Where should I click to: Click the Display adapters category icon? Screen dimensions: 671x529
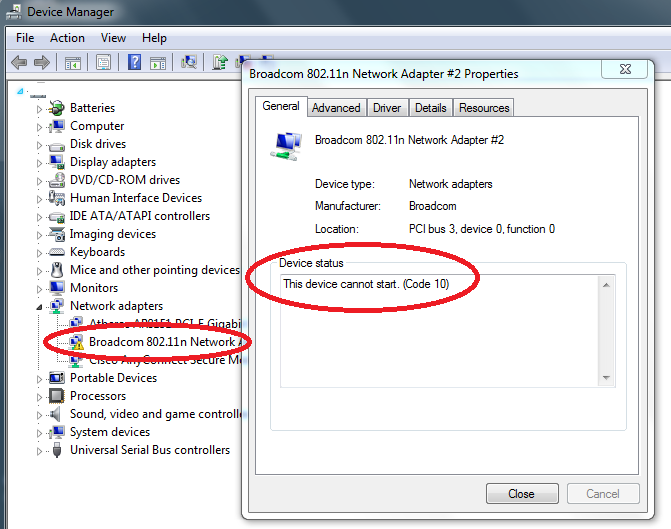(56, 162)
